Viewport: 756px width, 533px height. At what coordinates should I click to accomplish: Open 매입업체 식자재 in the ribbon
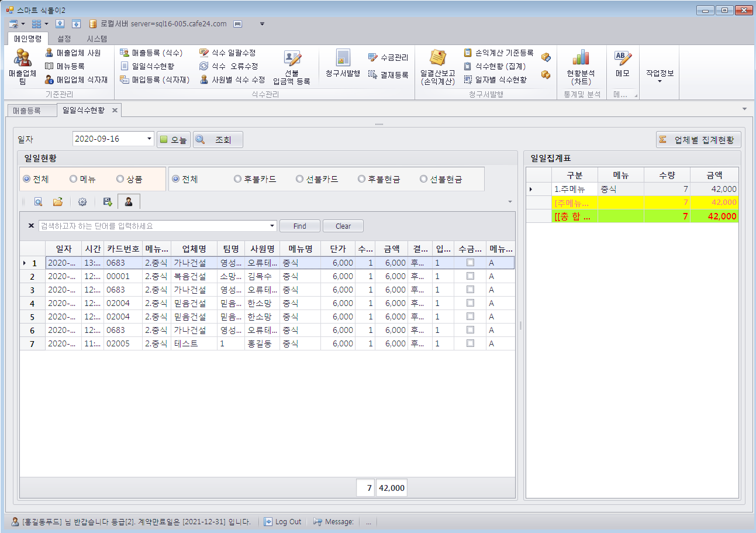click(76, 80)
